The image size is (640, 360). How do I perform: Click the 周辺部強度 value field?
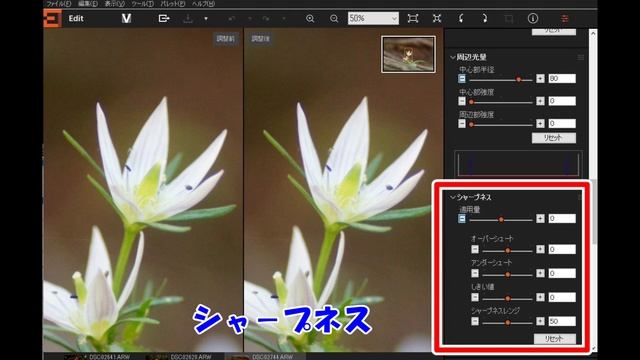[562, 123]
